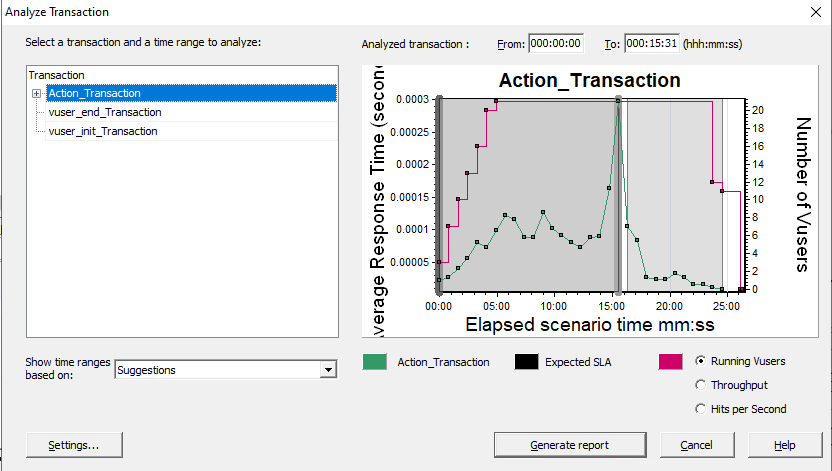Viewport: 832px width, 471px height.
Task: Open the Settings... dialog
Action: pyautogui.click(x=74, y=445)
